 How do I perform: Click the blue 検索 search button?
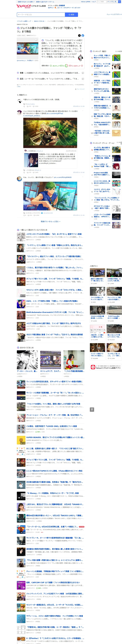coord(71,14)
